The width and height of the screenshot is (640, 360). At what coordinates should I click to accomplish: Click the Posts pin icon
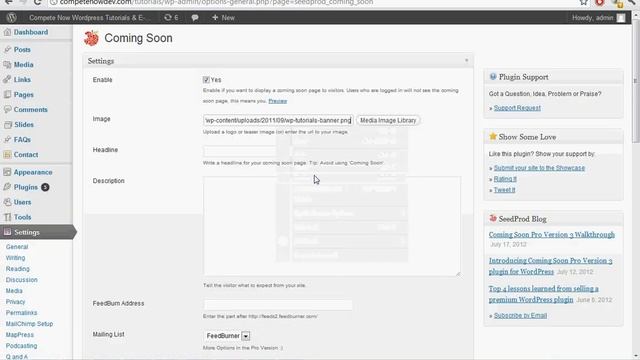[x=7, y=49]
